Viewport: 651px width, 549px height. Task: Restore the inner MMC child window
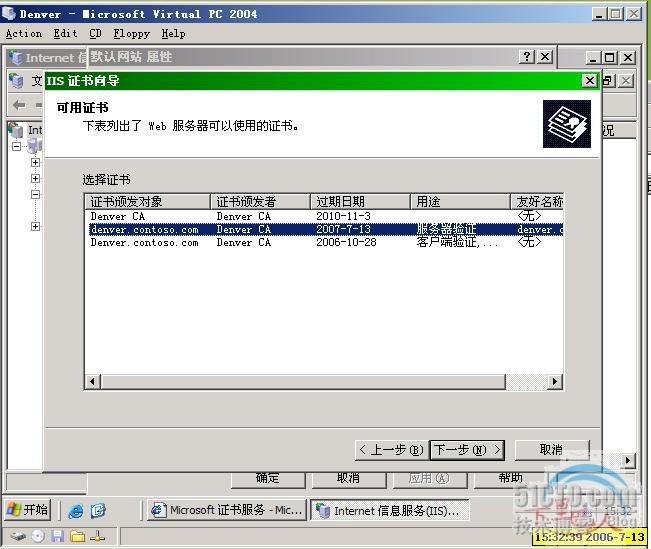click(x=608, y=81)
